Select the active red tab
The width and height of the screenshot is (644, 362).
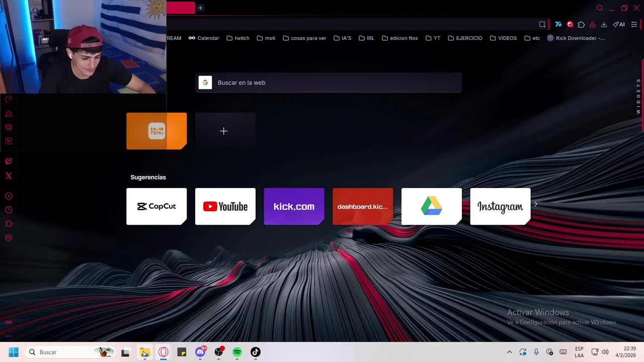(181, 8)
